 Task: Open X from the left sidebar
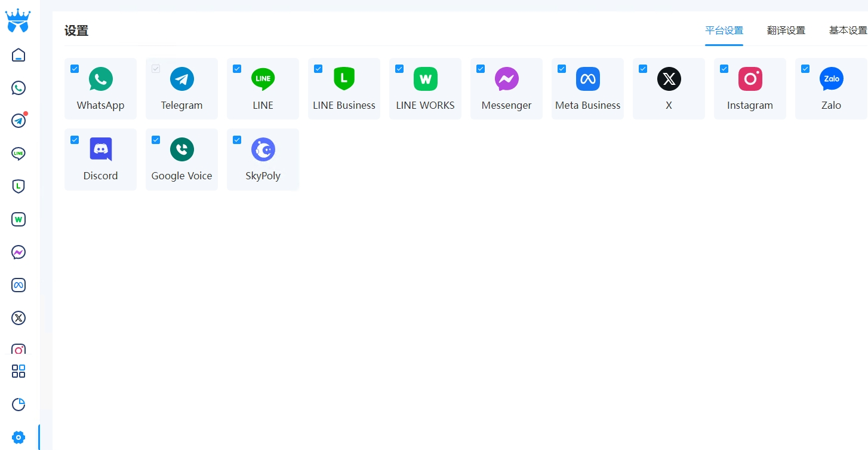point(19,318)
